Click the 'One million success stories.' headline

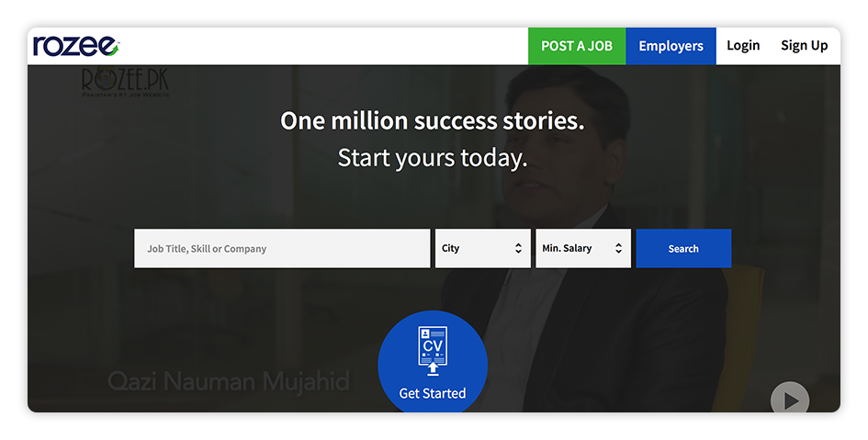click(433, 121)
